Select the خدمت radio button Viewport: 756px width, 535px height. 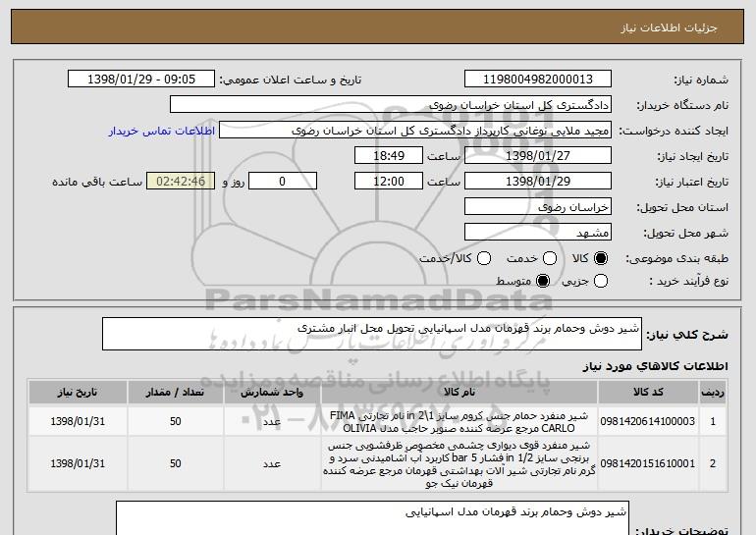[x=550, y=259]
